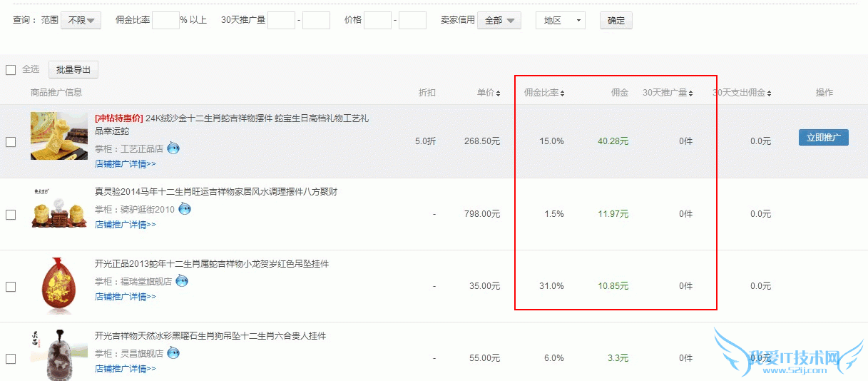Screen dimensions: 868x381
Task: Click Wangwang chat icon beside 骑驴逛街2010
Action: tap(185, 209)
